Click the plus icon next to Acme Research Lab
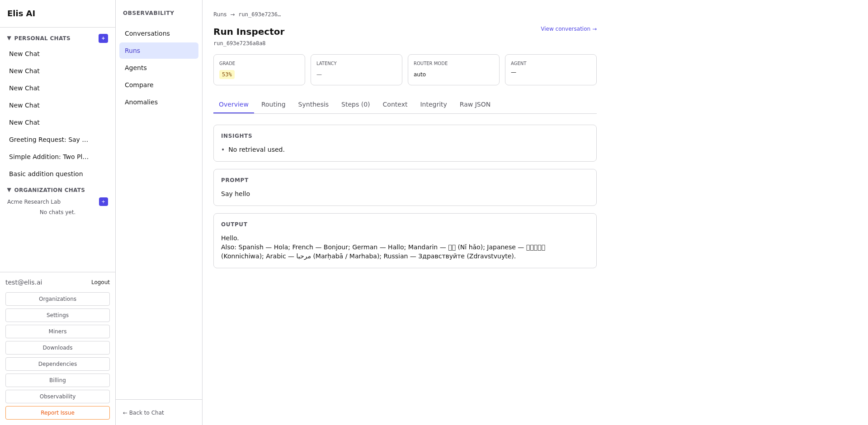This screenshot has height=425, width=868. click(x=103, y=201)
